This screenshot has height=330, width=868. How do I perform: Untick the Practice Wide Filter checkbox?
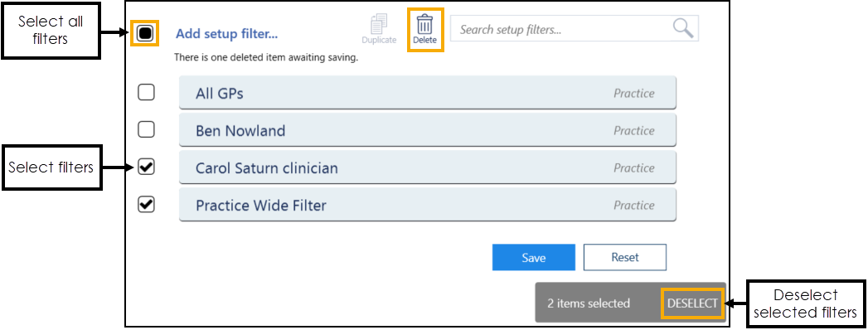coord(146,205)
